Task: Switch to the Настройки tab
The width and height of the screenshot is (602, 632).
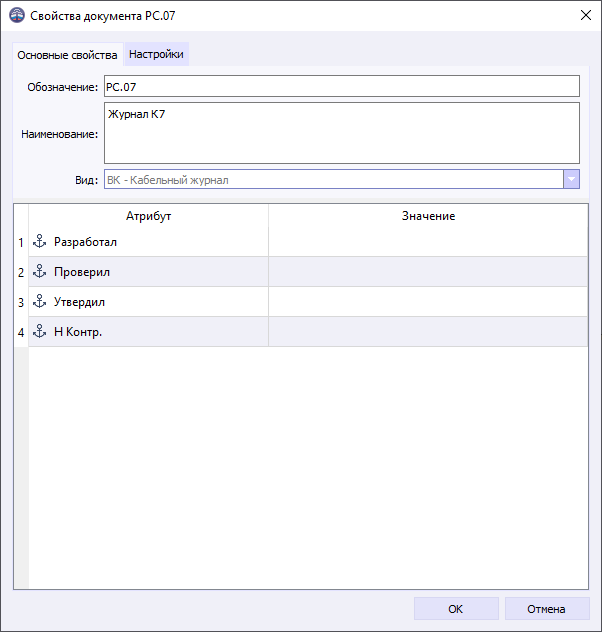Action: 156,54
